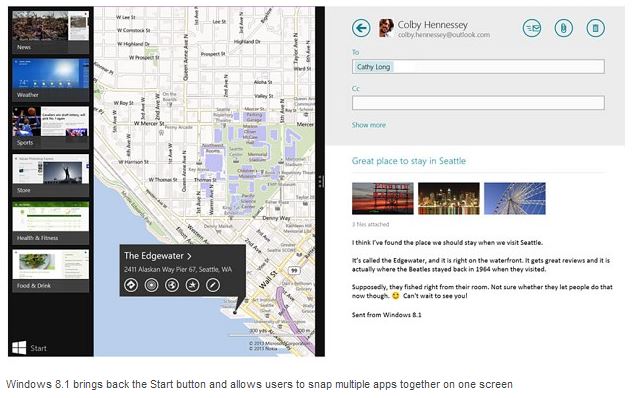The height and width of the screenshot is (398, 633).
Task: Click the Windows logo Start icon
Action: (19, 348)
